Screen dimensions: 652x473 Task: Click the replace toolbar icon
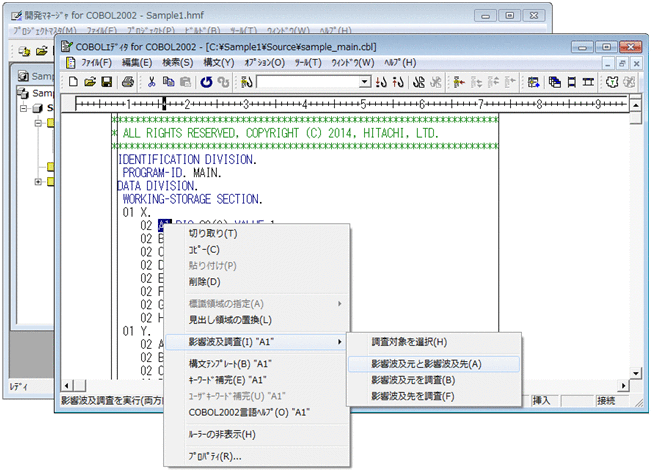pos(419,82)
